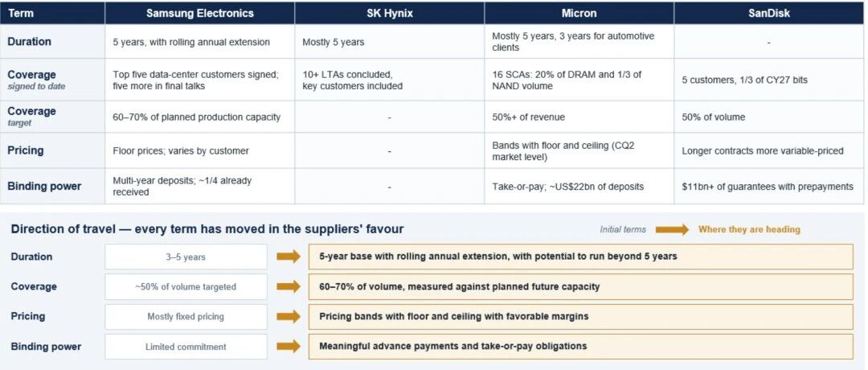The width and height of the screenshot is (868, 370).
Task: Click the SanDisk column header
Action: coord(769,14)
